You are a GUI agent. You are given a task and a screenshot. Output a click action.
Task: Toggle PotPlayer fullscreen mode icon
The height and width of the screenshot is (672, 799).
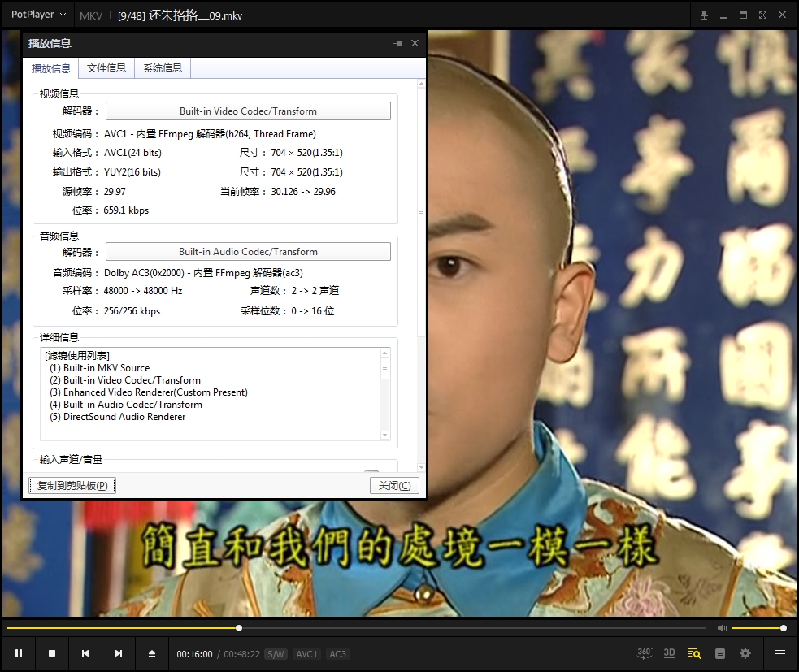click(x=762, y=15)
